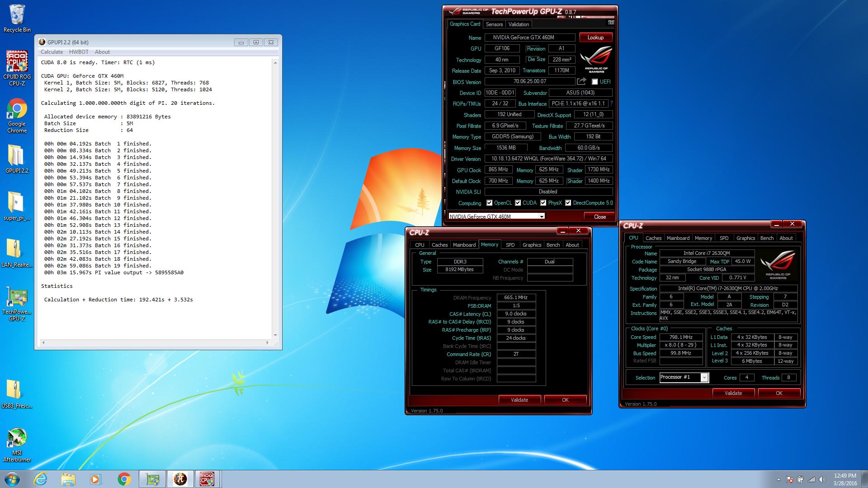Switch to the Validation tab in GPU-Z
Image resolution: width=868 pixels, height=488 pixels.
[x=519, y=24]
